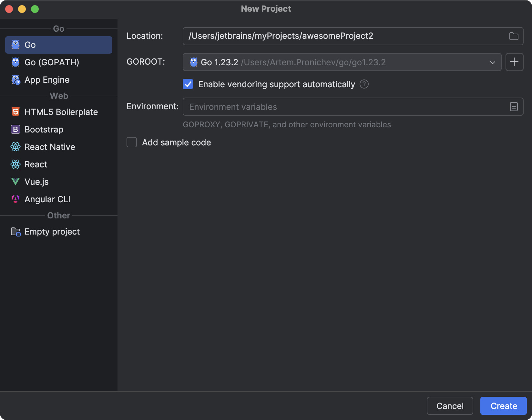Enable the Add sample code checkbox
This screenshot has width=532, height=420.
pos(132,142)
